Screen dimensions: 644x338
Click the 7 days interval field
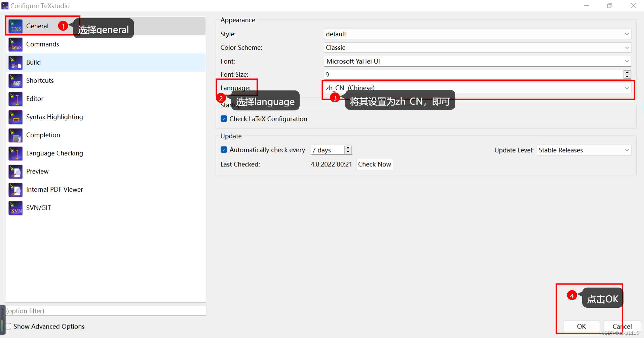pyautogui.click(x=328, y=150)
